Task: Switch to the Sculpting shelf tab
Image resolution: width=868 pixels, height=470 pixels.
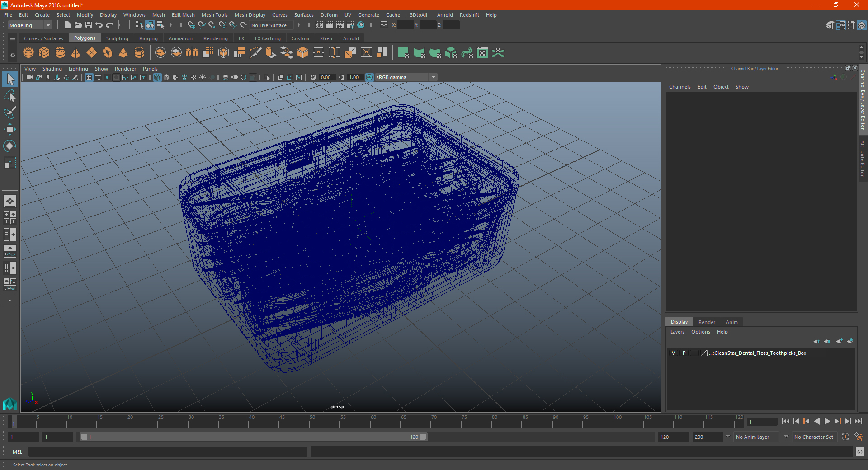Action: click(117, 38)
